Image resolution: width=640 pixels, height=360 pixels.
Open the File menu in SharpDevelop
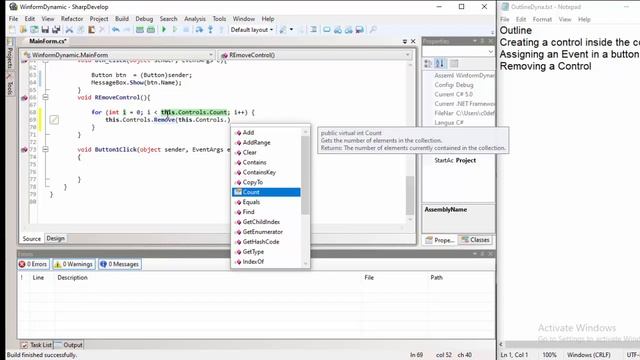[x=13, y=19]
